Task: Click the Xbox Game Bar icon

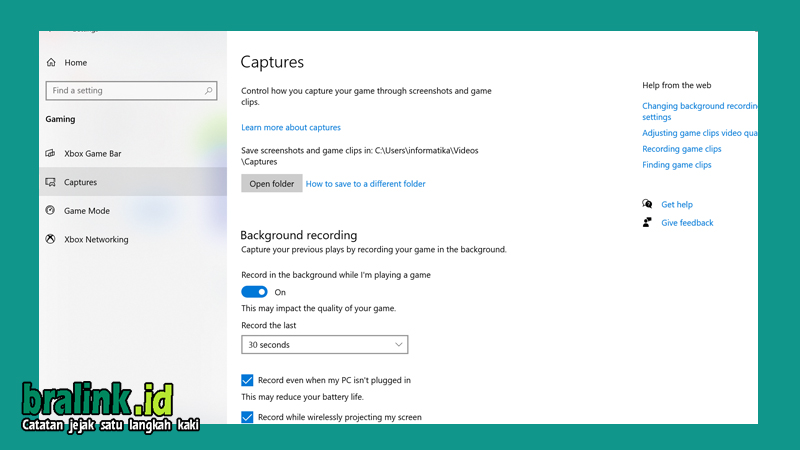Action: click(x=51, y=153)
